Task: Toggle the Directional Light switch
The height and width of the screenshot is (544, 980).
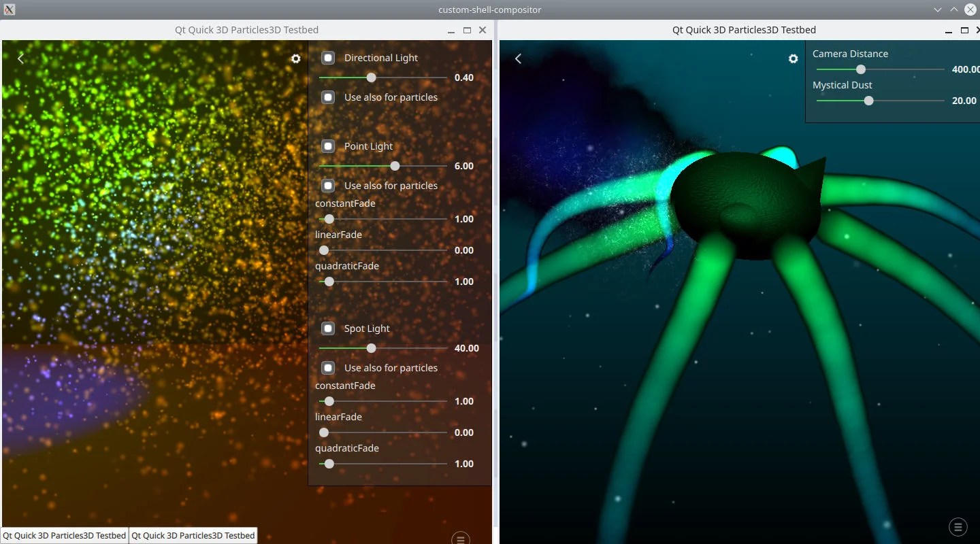Action: click(328, 58)
